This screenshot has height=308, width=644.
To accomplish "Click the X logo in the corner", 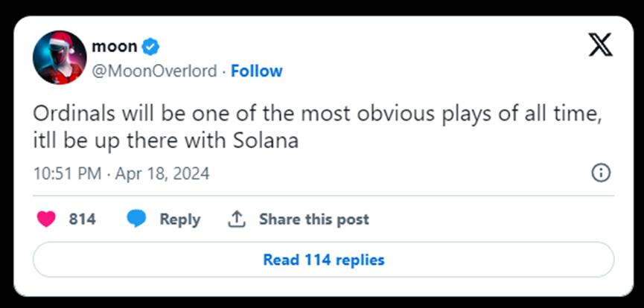I will [x=600, y=45].
